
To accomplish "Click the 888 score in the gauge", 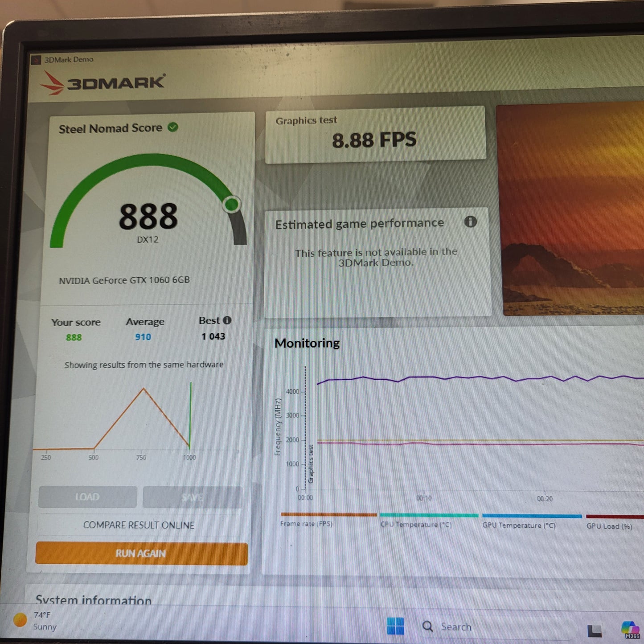I will 148,217.
